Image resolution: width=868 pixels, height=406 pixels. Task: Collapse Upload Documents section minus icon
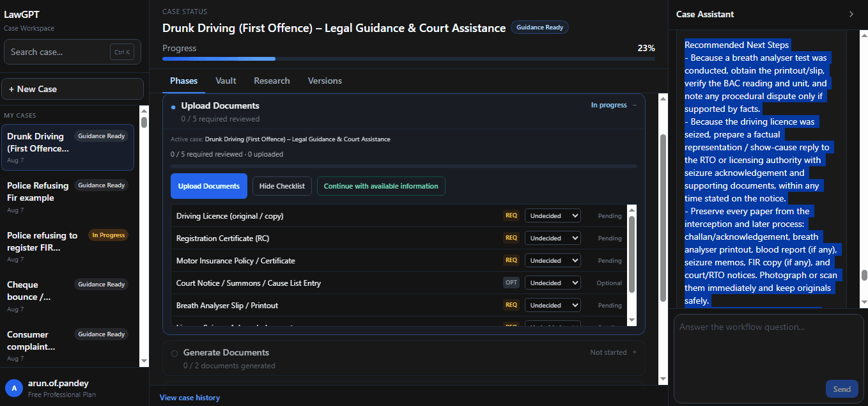click(x=635, y=105)
